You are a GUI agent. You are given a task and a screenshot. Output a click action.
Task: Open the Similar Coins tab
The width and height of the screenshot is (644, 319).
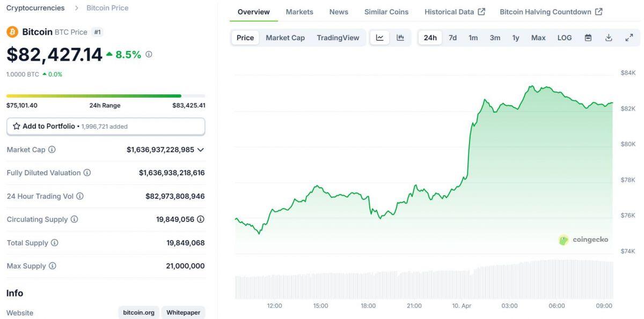point(386,12)
